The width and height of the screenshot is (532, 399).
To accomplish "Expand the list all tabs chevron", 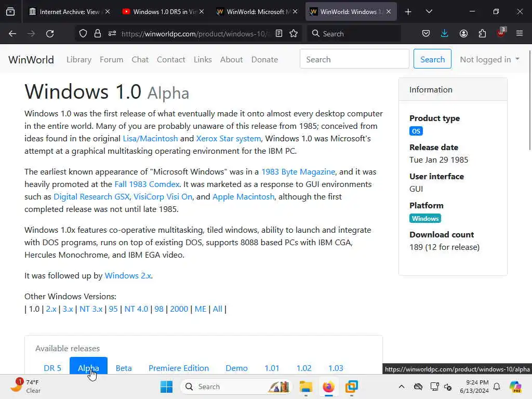I will [x=429, y=12].
